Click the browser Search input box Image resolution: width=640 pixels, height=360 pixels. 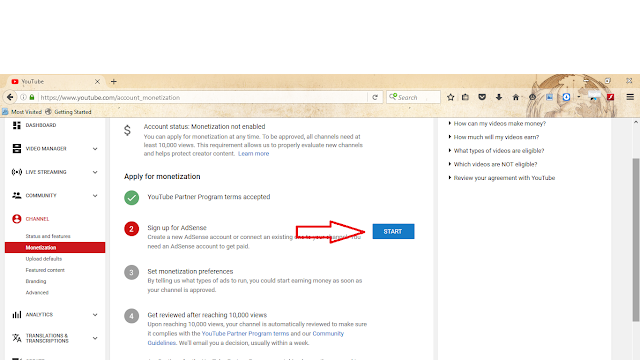[x=413, y=97]
